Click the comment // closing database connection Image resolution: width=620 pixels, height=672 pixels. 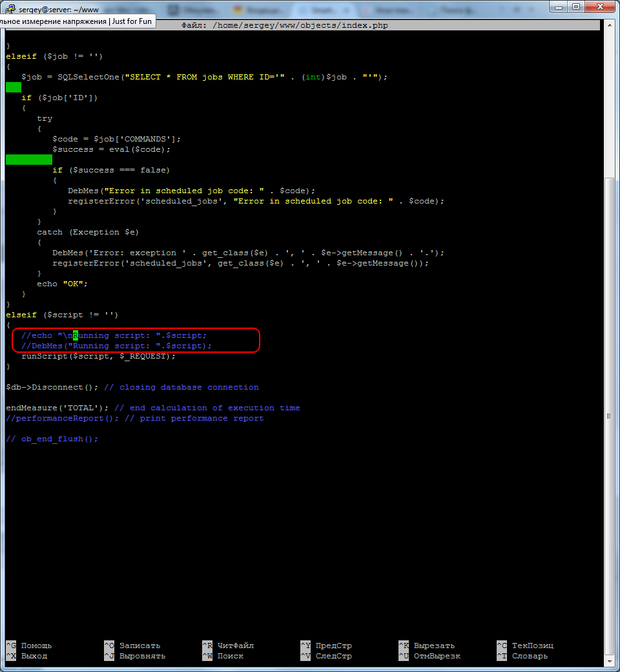[x=181, y=387]
